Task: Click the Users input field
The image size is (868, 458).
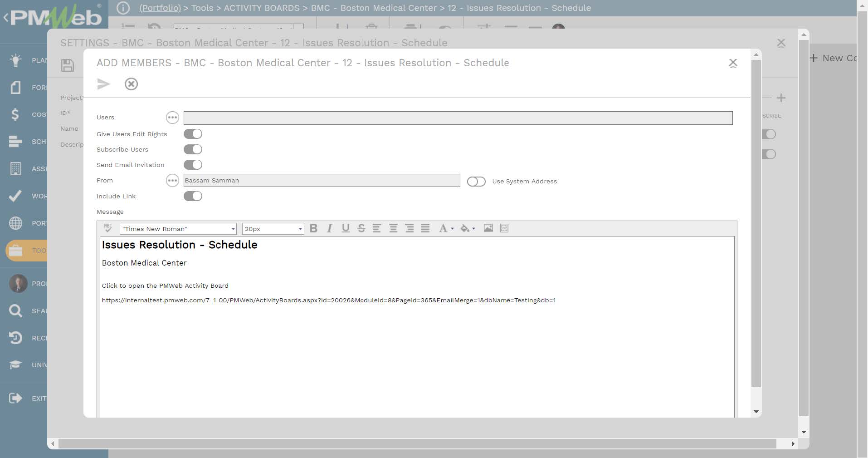Action: click(458, 118)
